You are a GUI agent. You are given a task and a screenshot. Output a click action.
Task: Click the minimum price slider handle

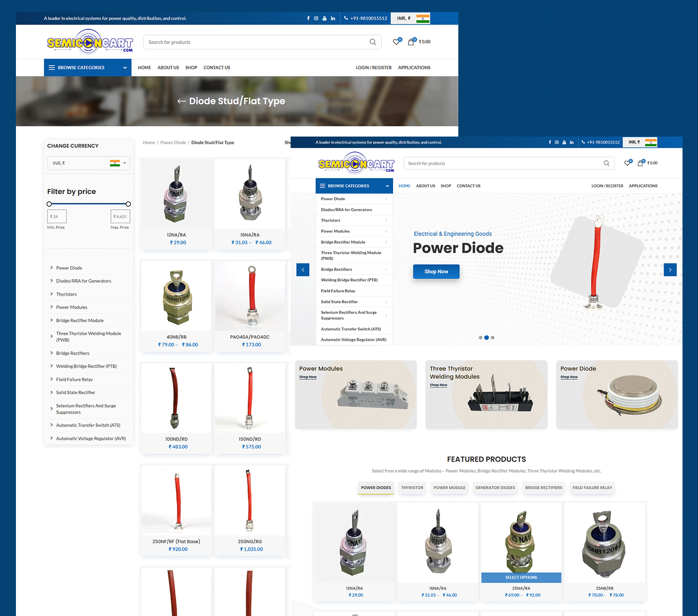49,204
